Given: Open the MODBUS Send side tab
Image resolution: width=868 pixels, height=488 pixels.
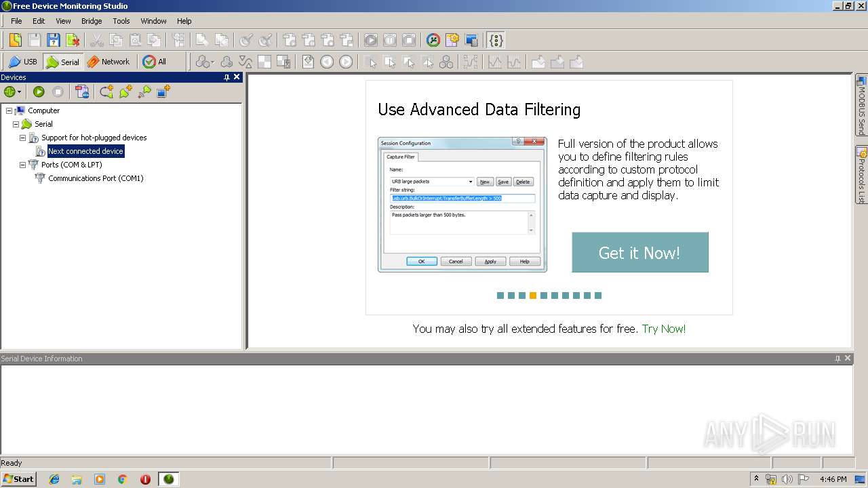Looking at the screenshot, I should pos(861,105).
